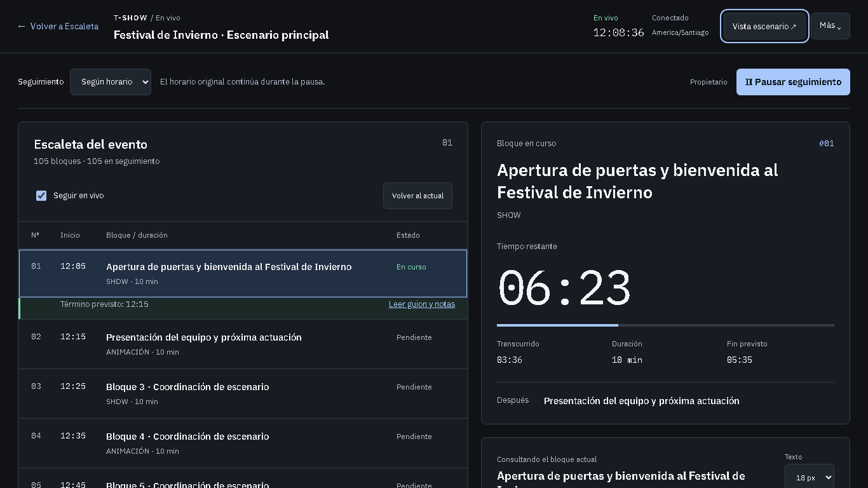Viewport: 868px width, 488px height.
Task: Click the T-SHOW brand label
Action: pyautogui.click(x=130, y=18)
